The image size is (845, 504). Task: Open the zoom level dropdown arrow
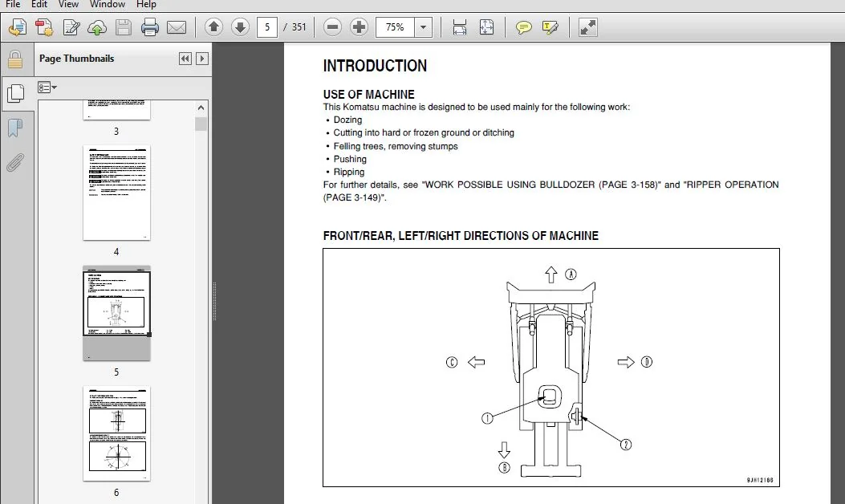click(424, 27)
